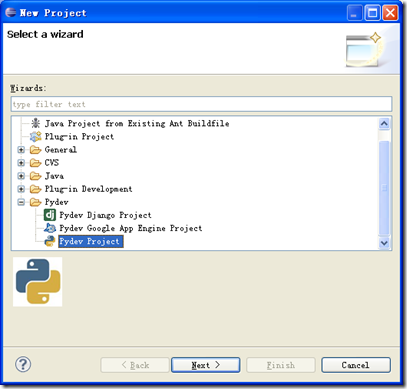
Task: Select the Java folder label
Action: tap(54, 176)
